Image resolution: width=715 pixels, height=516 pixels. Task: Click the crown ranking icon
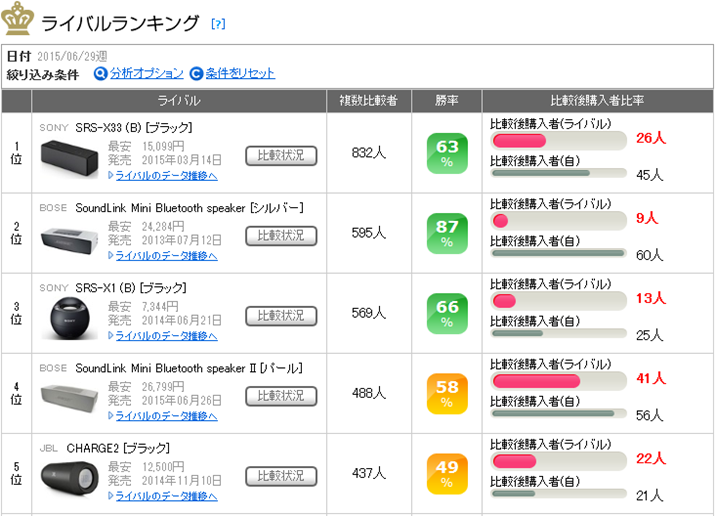tap(19, 19)
